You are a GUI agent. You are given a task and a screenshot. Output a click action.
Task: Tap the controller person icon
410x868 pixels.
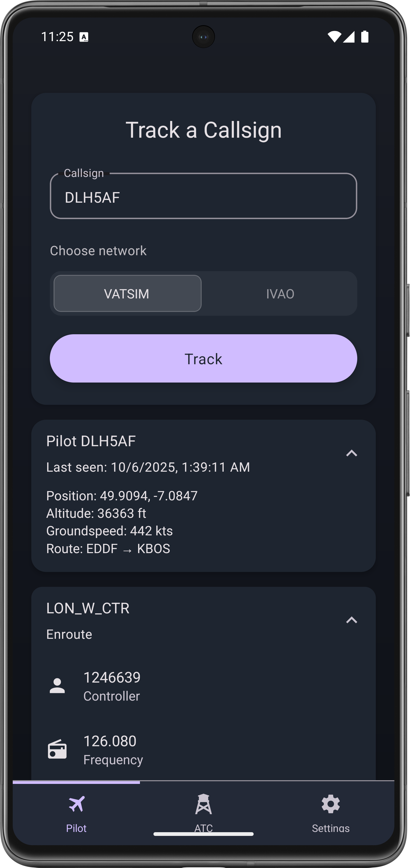coord(57,686)
